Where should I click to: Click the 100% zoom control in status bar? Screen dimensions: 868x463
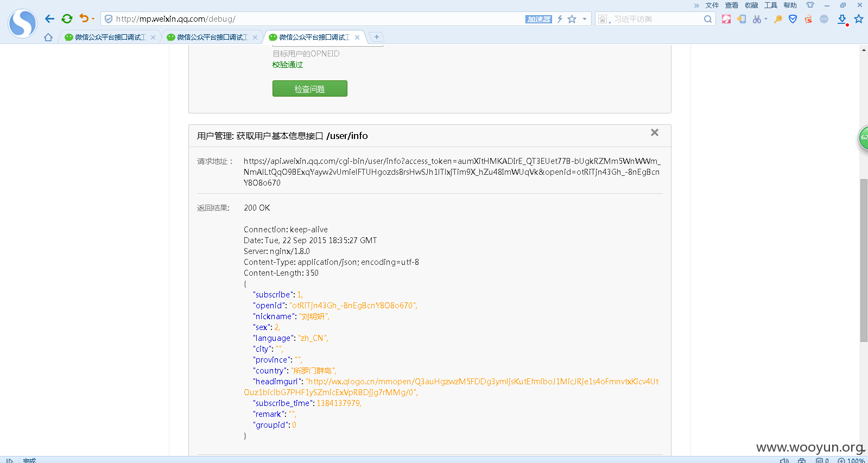(851, 460)
